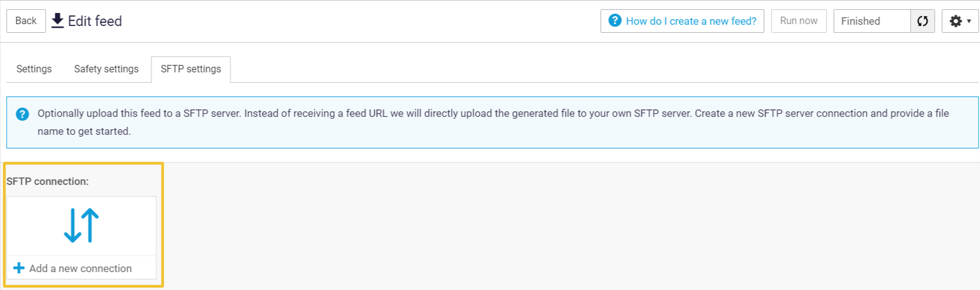This screenshot has width=980, height=290.
Task: Click the SFTP connection label
Action: [48, 181]
